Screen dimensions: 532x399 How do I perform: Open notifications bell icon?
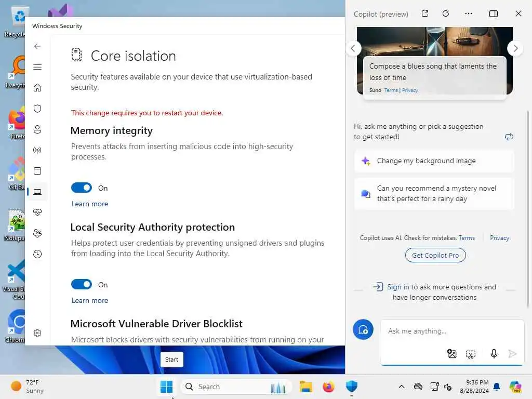[497, 387]
